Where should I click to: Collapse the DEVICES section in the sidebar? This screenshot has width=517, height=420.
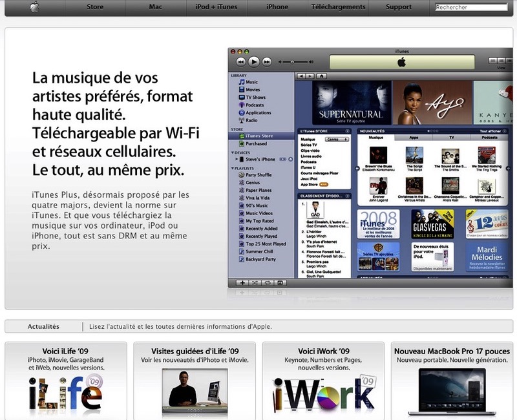[x=233, y=152]
